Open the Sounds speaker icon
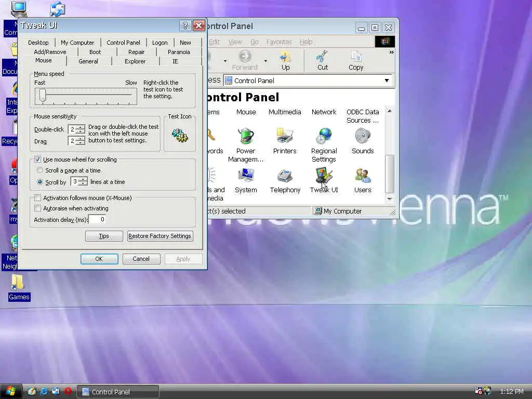Screen dimensions: 532x399 point(362,136)
